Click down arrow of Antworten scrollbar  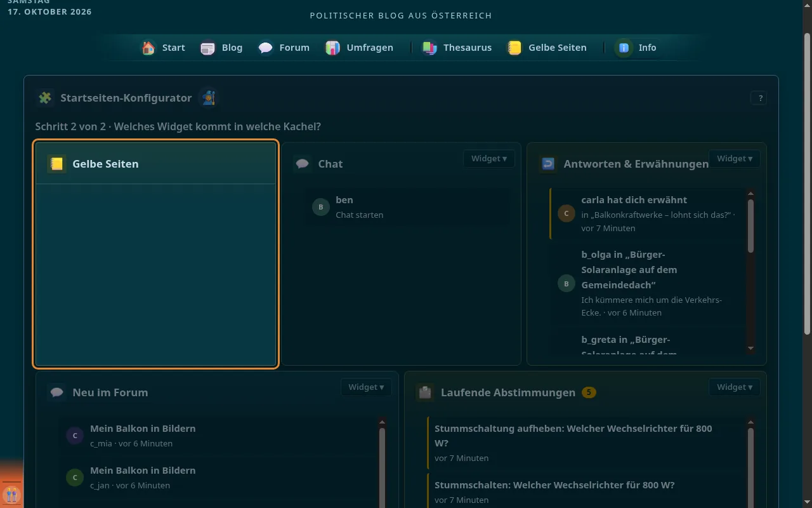point(751,348)
